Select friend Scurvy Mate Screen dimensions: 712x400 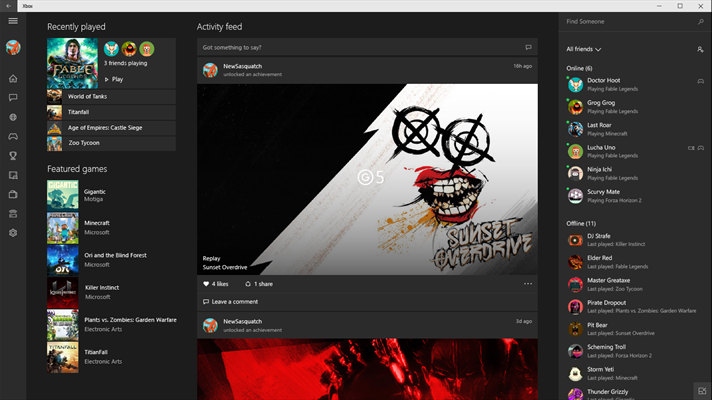pos(635,196)
